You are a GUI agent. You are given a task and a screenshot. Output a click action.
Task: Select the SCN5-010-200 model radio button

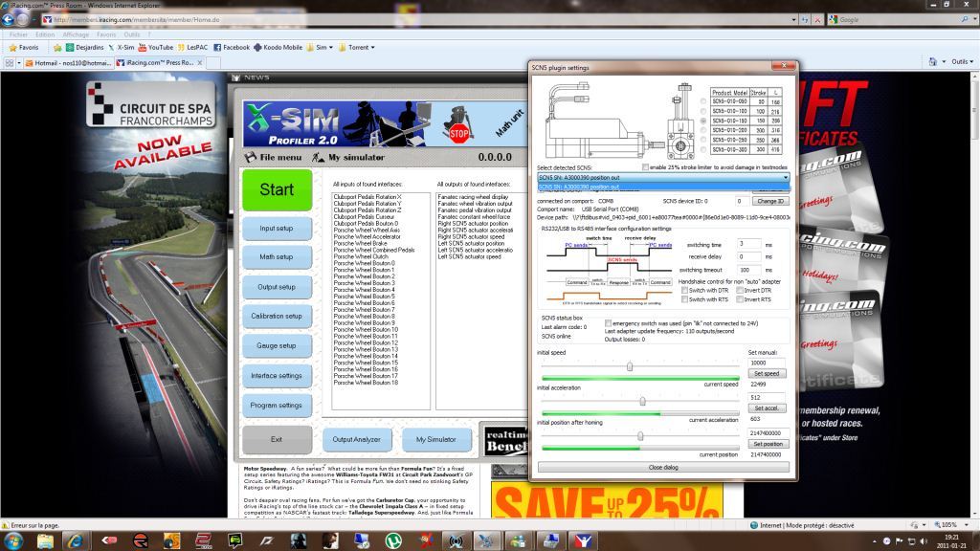pyautogui.click(x=703, y=130)
